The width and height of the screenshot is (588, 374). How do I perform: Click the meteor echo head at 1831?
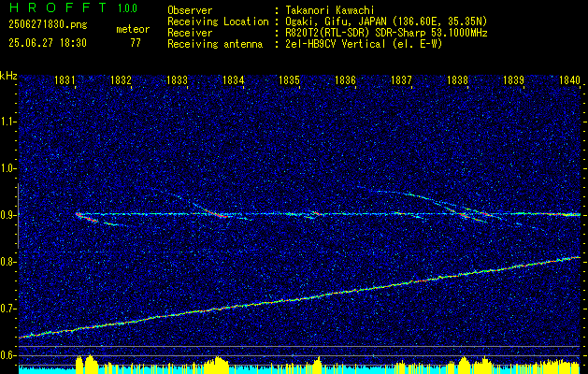[79, 215]
